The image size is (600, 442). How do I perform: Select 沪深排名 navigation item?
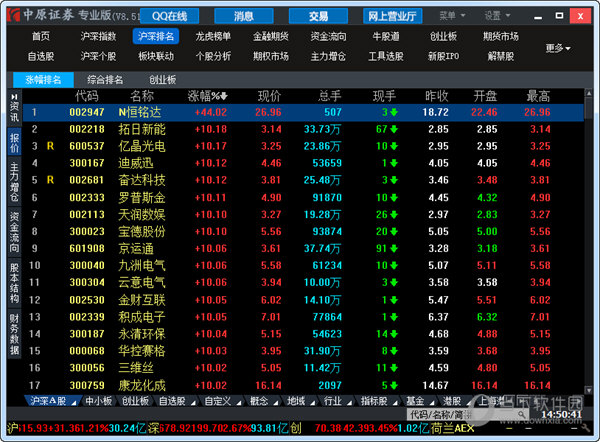coord(156,36)
